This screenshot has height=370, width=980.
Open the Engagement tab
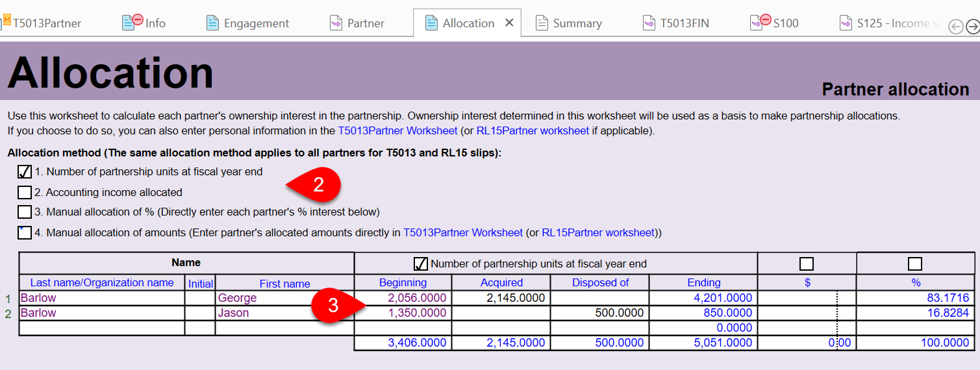tap(257, 23)
